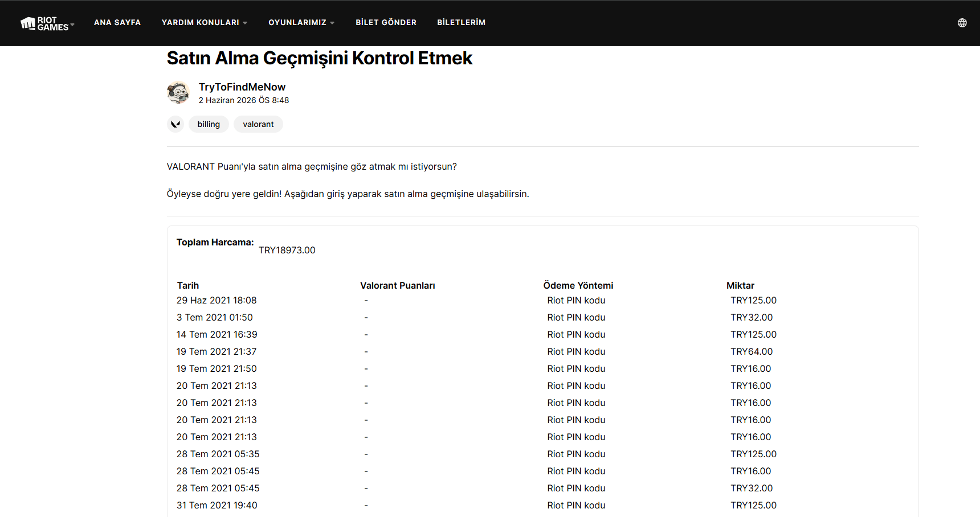The width and height of the screenshot is (980, 517).
Task: Click the Tarih column header
Action: click(188, 286)
